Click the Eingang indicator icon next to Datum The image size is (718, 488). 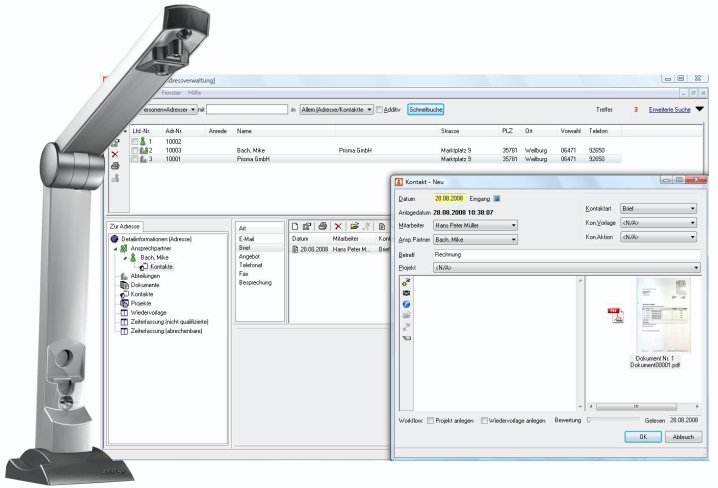496,199
